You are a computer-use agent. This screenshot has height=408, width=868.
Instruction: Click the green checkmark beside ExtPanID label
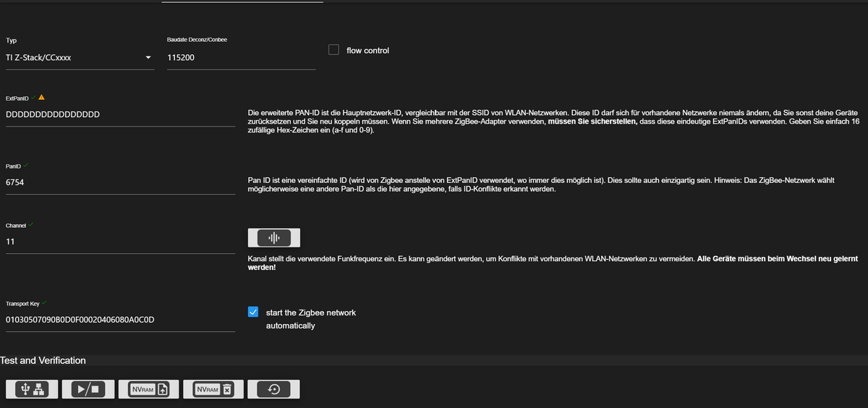(33, 97)
